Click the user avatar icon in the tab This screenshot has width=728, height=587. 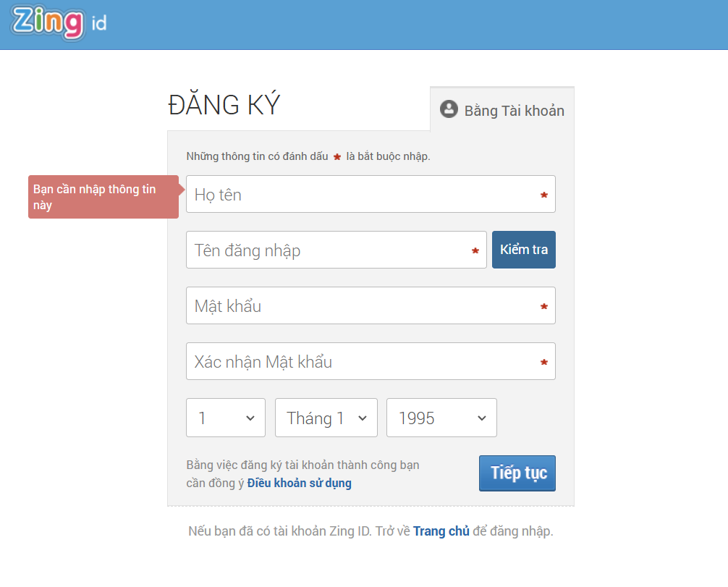pyautogui.click(x=449, y=109)
